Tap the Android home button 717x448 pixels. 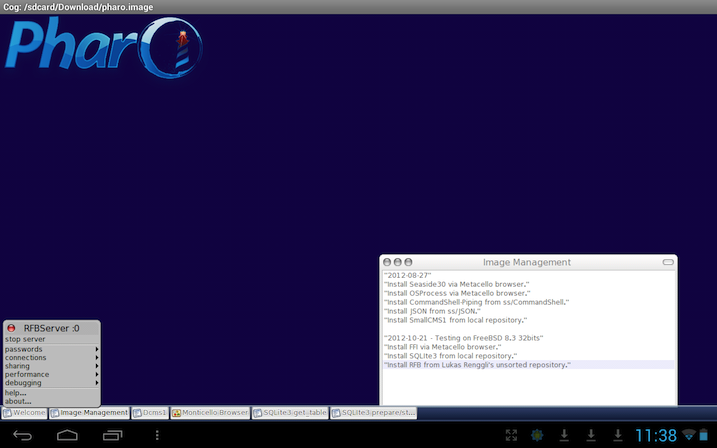(67, 435)
